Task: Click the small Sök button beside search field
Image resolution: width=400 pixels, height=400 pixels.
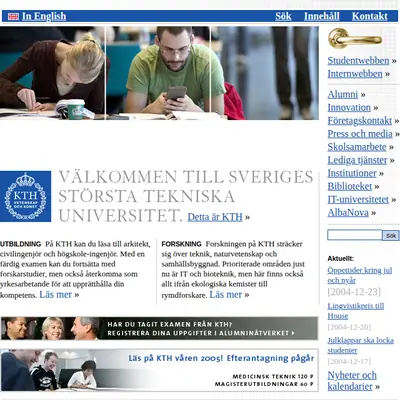Action: point(391,235)
